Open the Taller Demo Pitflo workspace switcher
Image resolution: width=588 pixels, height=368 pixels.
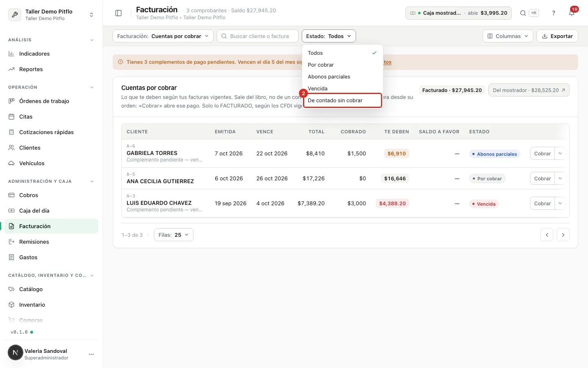coord(51,15)
